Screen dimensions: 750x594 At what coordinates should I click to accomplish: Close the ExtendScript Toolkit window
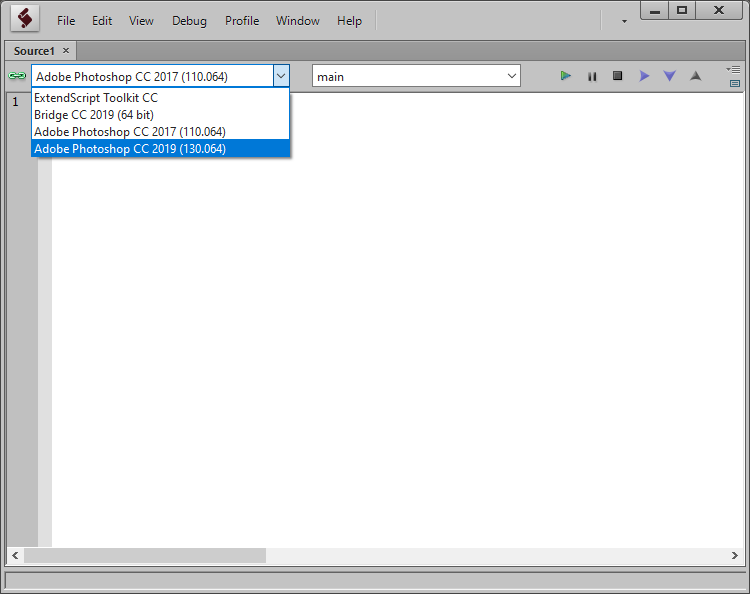719,10
